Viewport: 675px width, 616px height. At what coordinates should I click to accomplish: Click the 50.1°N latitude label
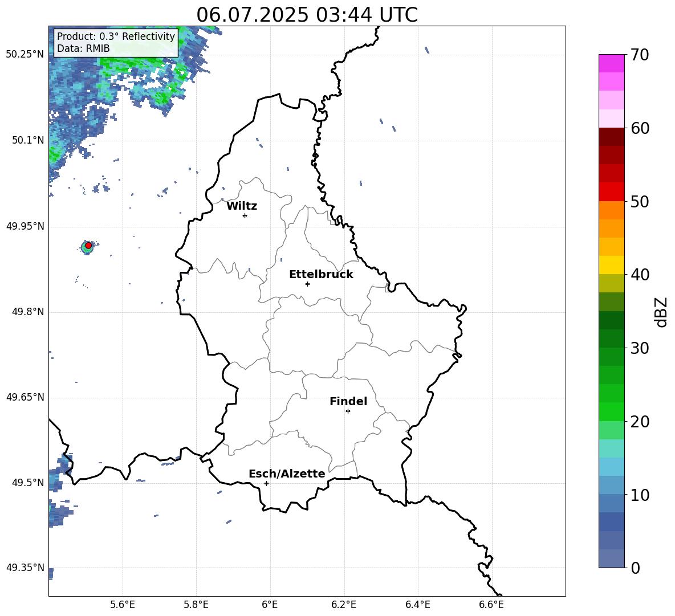[x=27, y=140]
